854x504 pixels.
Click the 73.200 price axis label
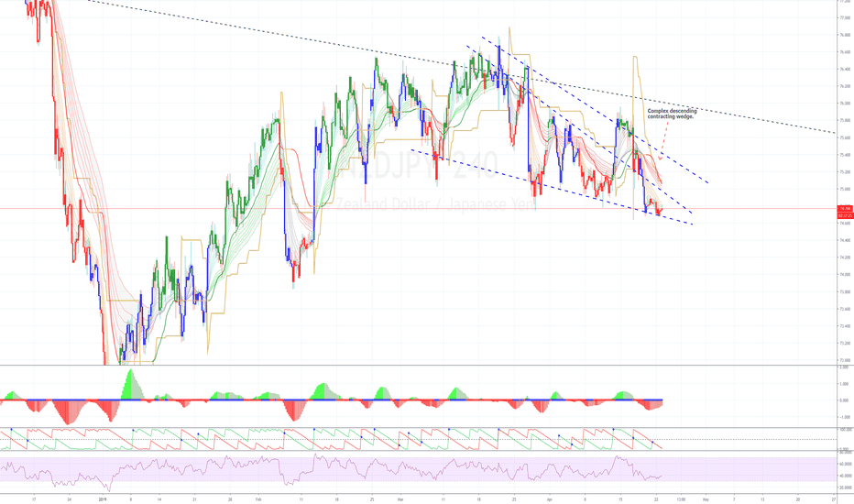[x=846, y=344]
